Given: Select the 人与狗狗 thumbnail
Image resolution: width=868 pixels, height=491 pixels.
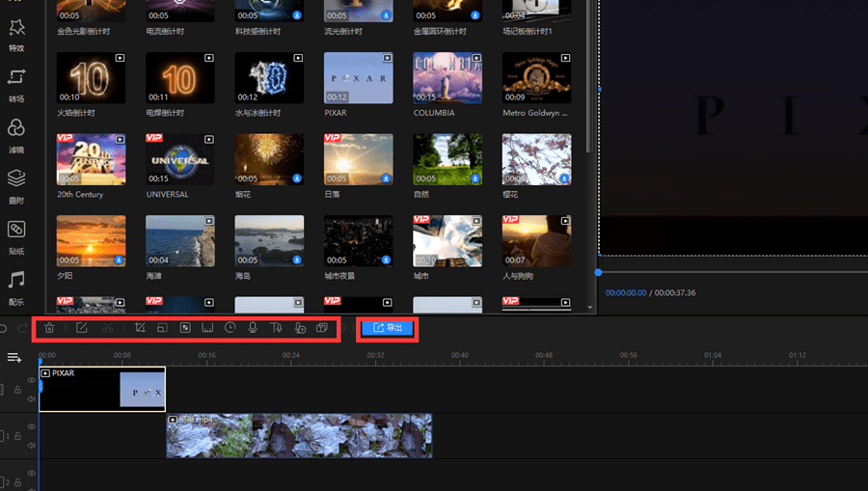Looking at the screenshot, I should click(x=536, y=241).
